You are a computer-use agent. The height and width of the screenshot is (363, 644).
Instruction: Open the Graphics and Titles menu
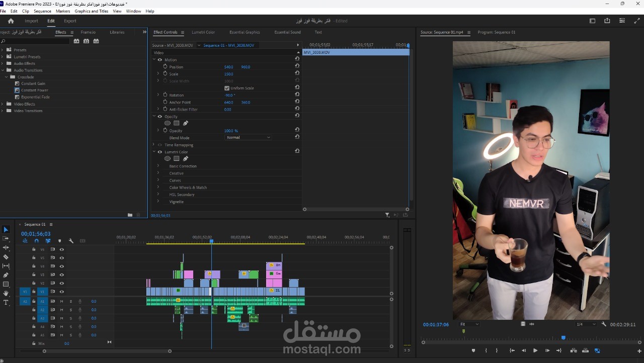pyautogui.click(x=91, y=11)
